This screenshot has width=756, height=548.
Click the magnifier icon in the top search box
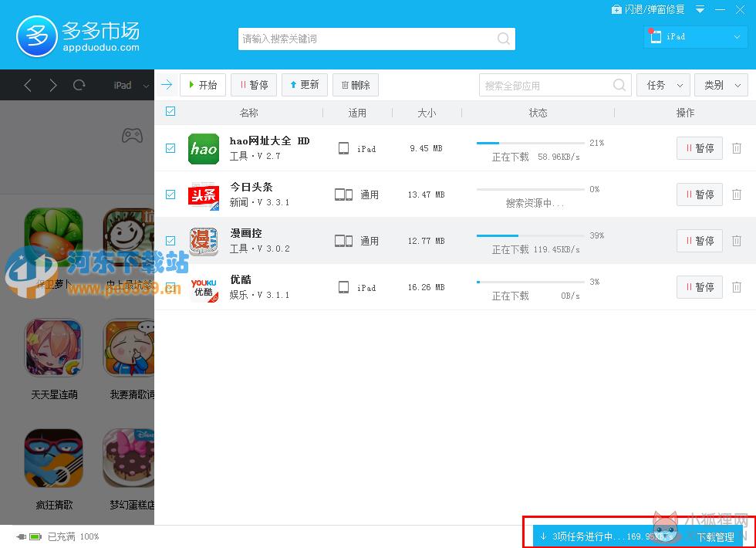pyautogui.click(x=503, y=39)
